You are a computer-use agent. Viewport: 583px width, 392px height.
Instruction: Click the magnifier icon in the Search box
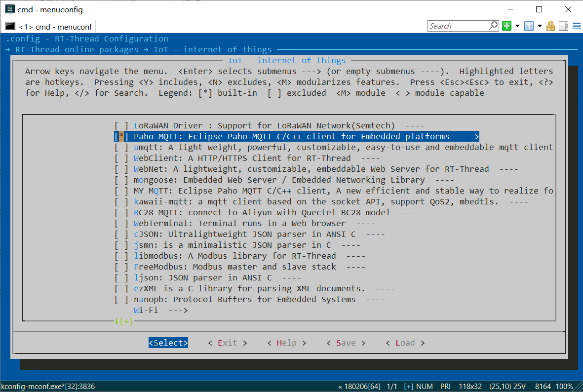click(493, 26)
